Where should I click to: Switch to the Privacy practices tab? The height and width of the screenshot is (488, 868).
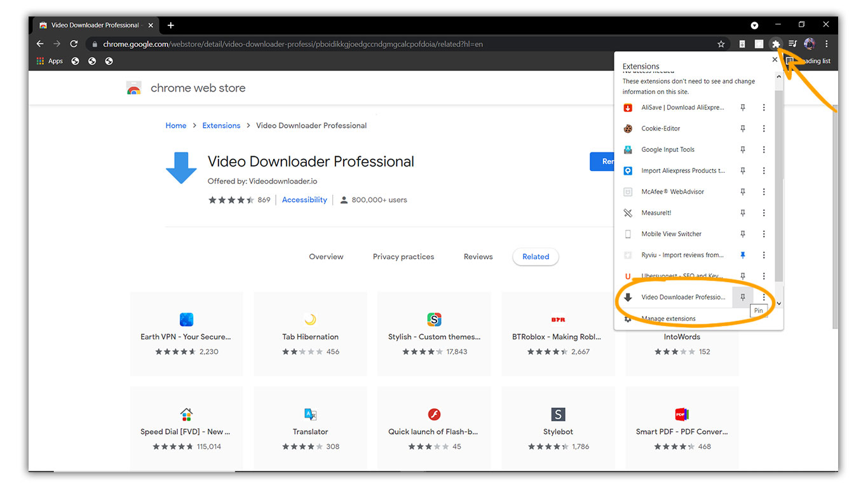(403, 257)
